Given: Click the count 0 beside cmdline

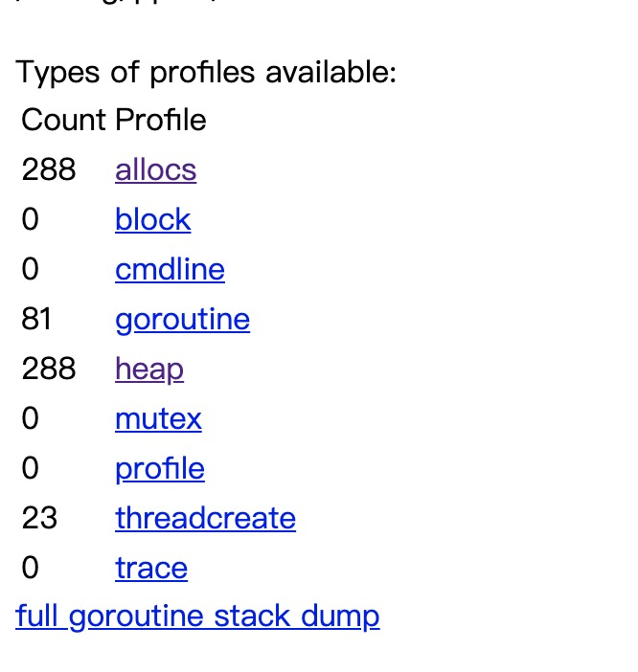Looking at the screenshot, I should coord(30,269).
